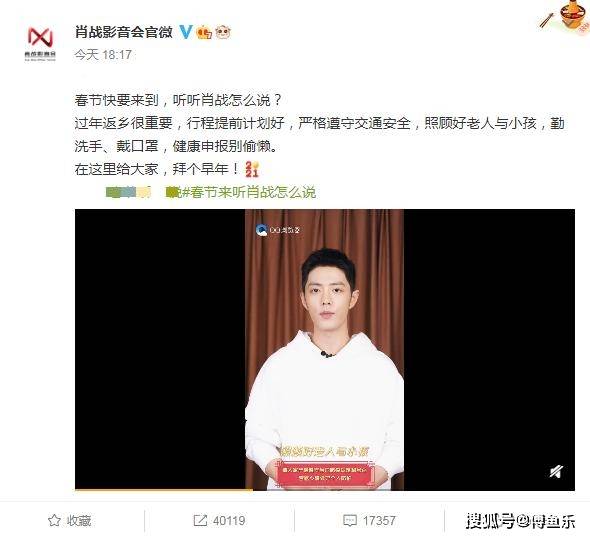
Task: Click the star icon to favorite post
Action: pos(54,520)
